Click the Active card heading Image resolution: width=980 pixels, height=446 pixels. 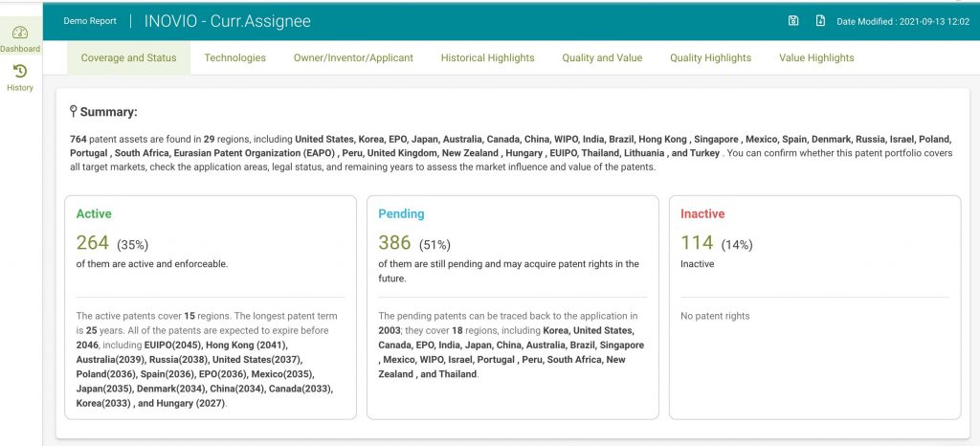(94, 213)
